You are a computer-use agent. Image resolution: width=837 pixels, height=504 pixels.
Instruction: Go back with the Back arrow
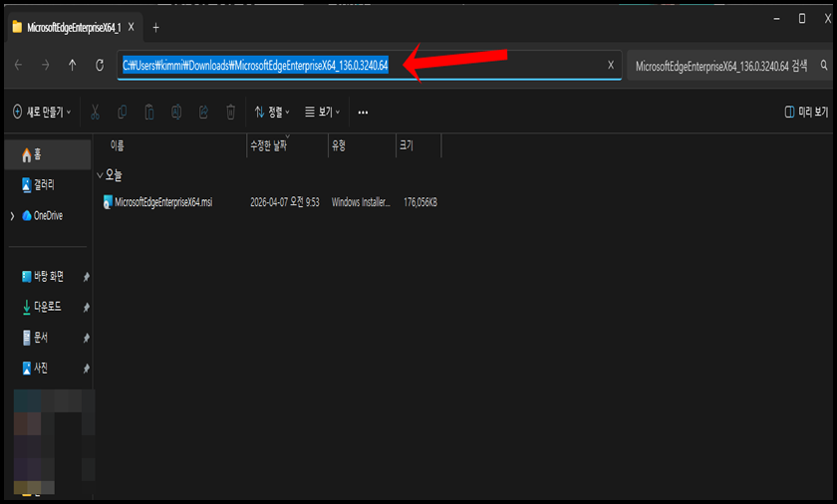pyautogui.click(x=18, y=65)
